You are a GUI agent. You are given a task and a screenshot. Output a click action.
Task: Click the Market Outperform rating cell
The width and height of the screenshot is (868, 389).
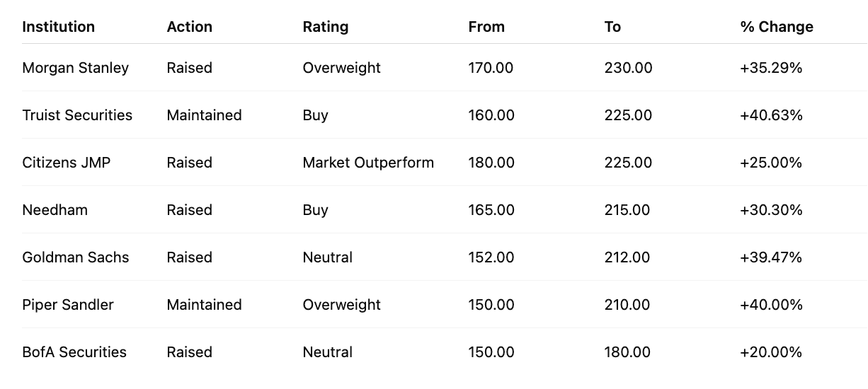tap(368, 163)
